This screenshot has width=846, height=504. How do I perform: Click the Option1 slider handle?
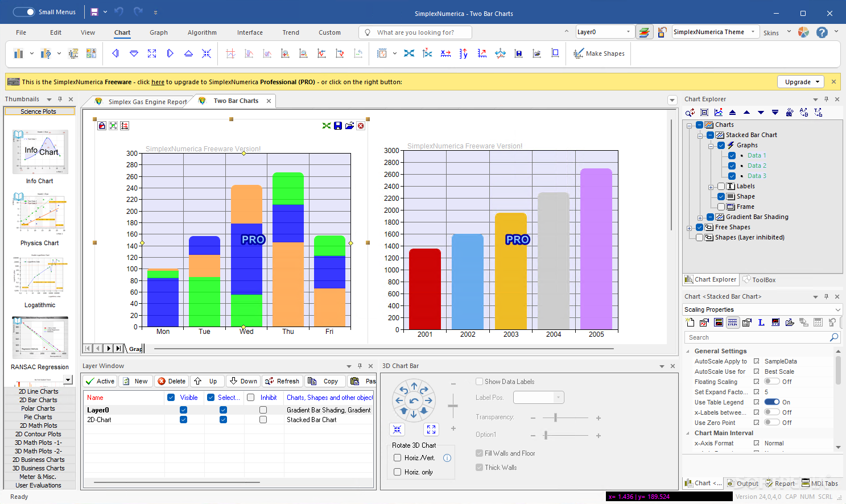click(x=546, y=436)
